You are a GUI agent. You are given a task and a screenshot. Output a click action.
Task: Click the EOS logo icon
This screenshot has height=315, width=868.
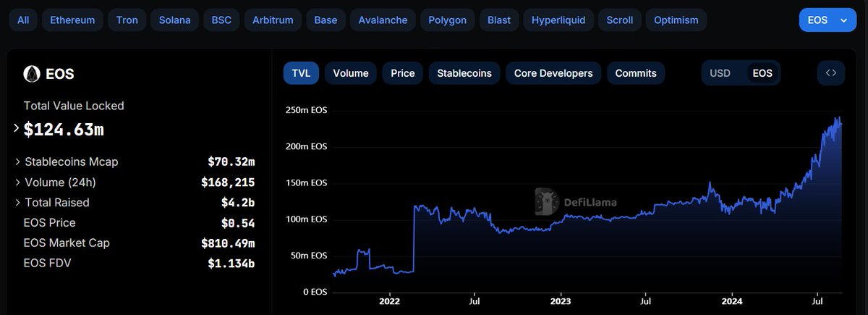pyautogui.click(x=31, y=74)
